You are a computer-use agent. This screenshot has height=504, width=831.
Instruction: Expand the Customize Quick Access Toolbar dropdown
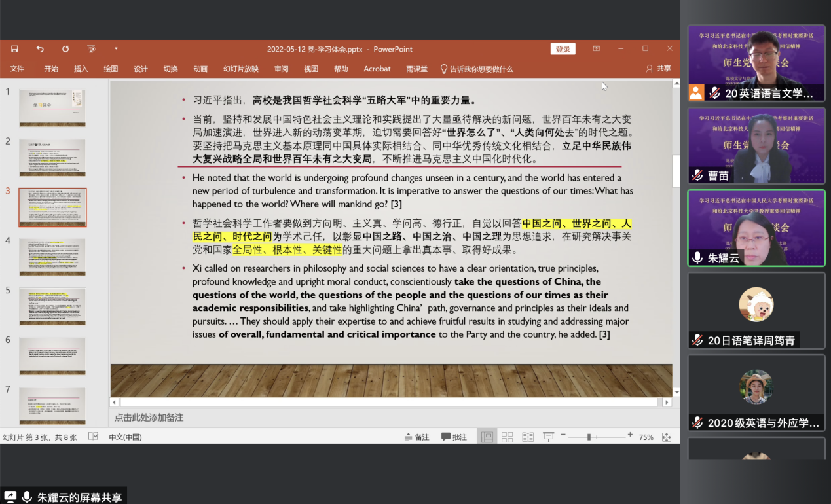coord(117,49)
